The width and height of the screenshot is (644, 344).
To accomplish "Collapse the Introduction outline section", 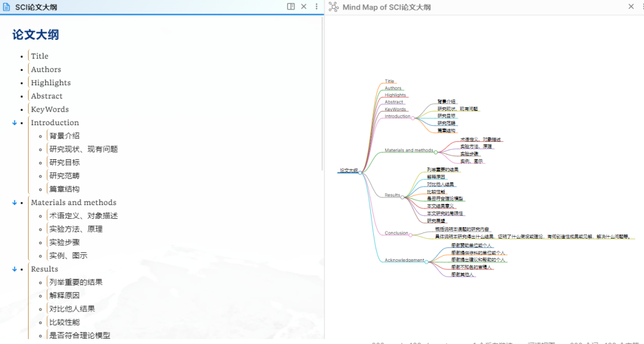I will tap(14, 123).
